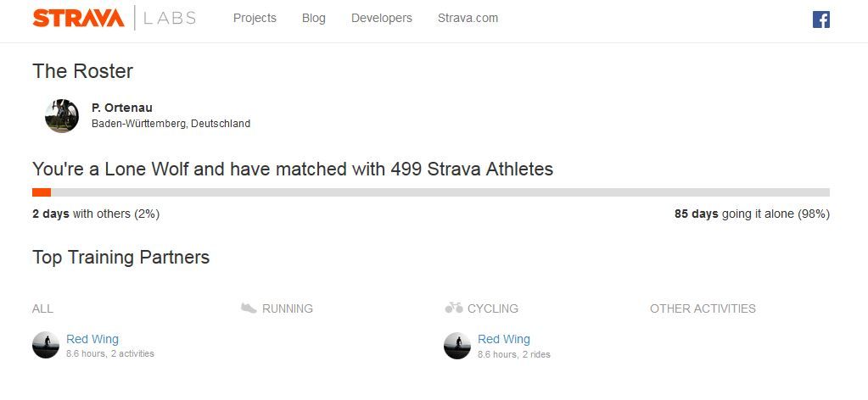Visit the Strava.com link
This screenshot has height=400, width=868.
468,18
